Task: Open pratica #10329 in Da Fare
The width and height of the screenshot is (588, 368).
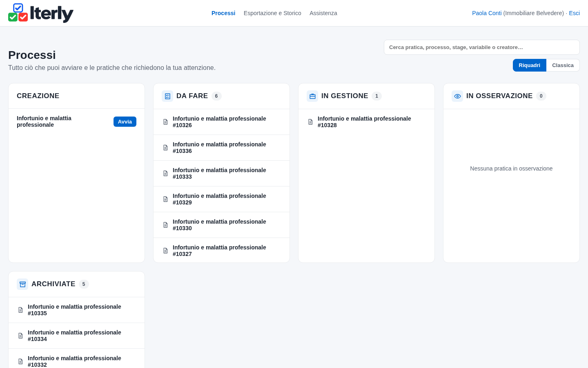Action: pyautogui.click(x=221, y=199)
